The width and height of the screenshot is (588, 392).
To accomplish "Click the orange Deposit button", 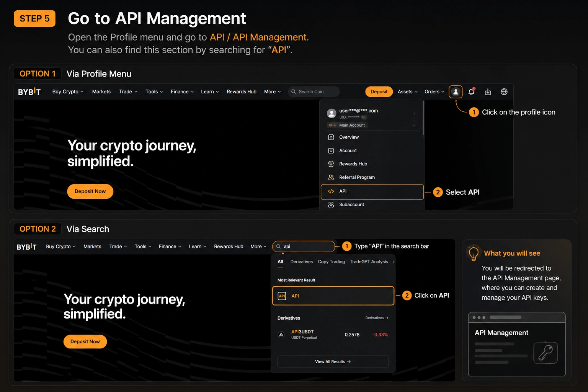I will click(x=379, y=92).
